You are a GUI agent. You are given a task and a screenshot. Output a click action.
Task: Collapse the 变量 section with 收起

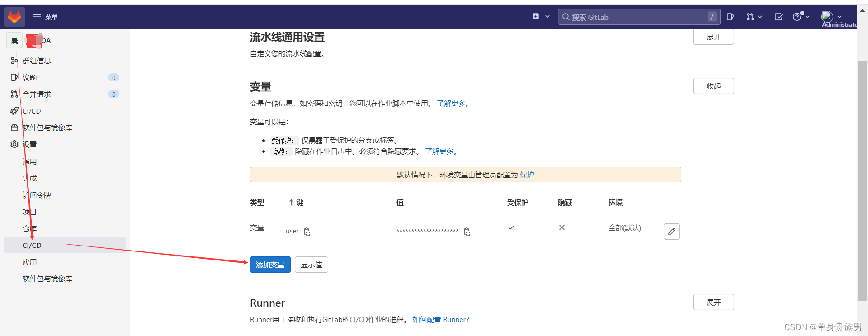tap(713, 86)
